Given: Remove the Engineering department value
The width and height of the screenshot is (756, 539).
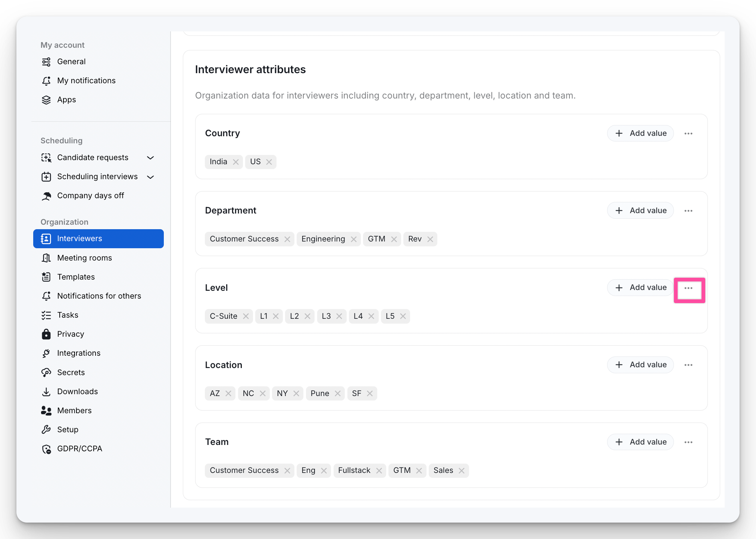Looking at the screenshot, I should pos(354,239).
